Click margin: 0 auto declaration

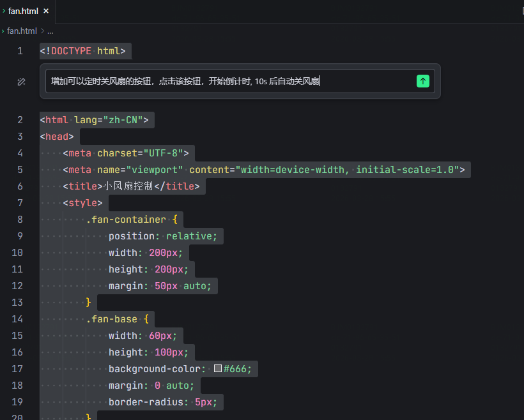pos(151,386)
